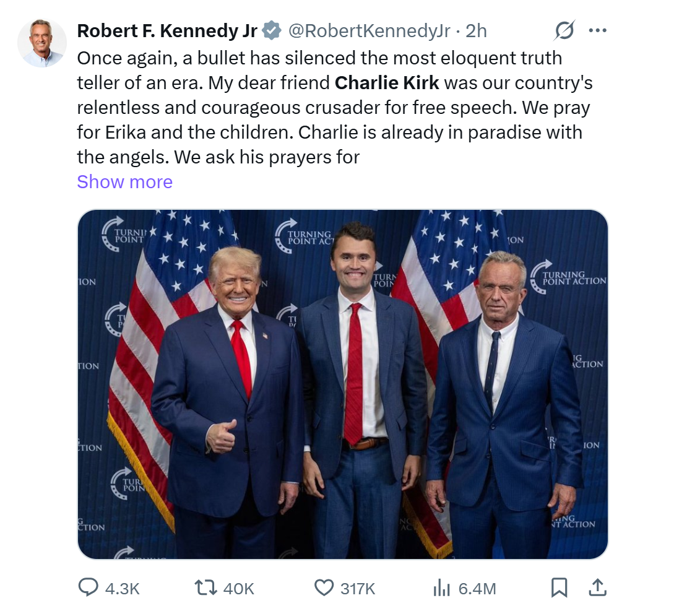Click the 4.3K replies count

[122, 588]
